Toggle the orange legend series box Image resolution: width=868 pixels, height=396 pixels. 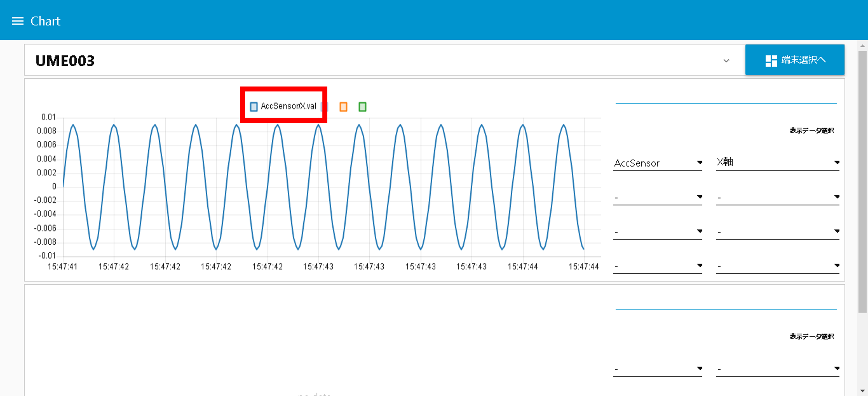point(343,107)
